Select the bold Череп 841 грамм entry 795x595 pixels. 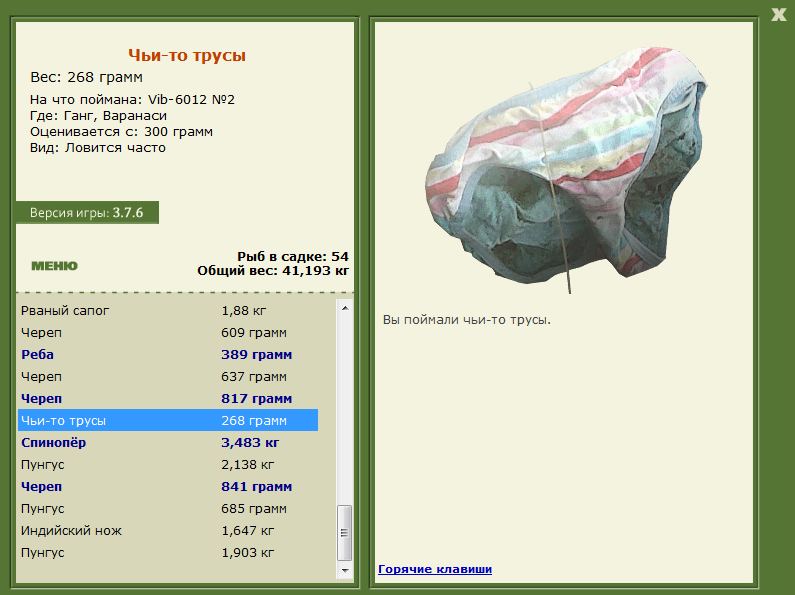pos(168,487)
